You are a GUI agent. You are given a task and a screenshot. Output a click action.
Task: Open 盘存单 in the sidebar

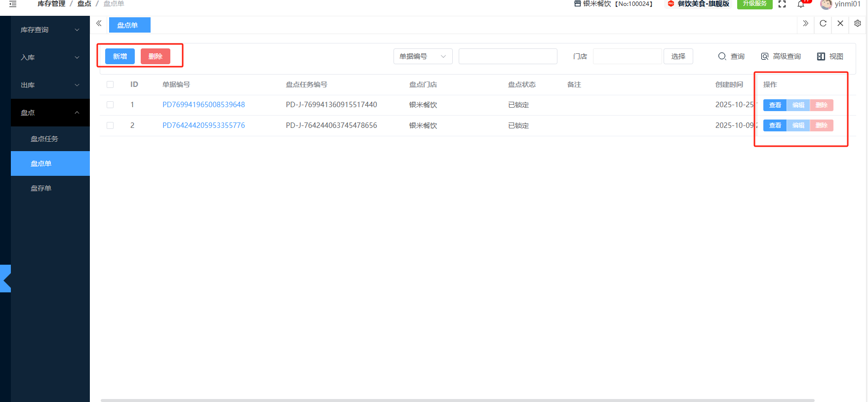coord(41,188)
